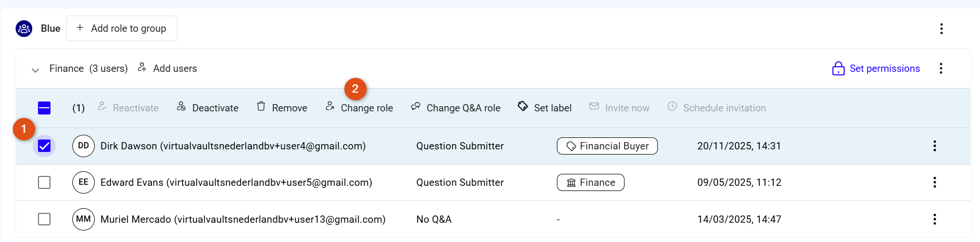
Task: Click the EE avatar for Edward Evans
Action: [83, 183]
